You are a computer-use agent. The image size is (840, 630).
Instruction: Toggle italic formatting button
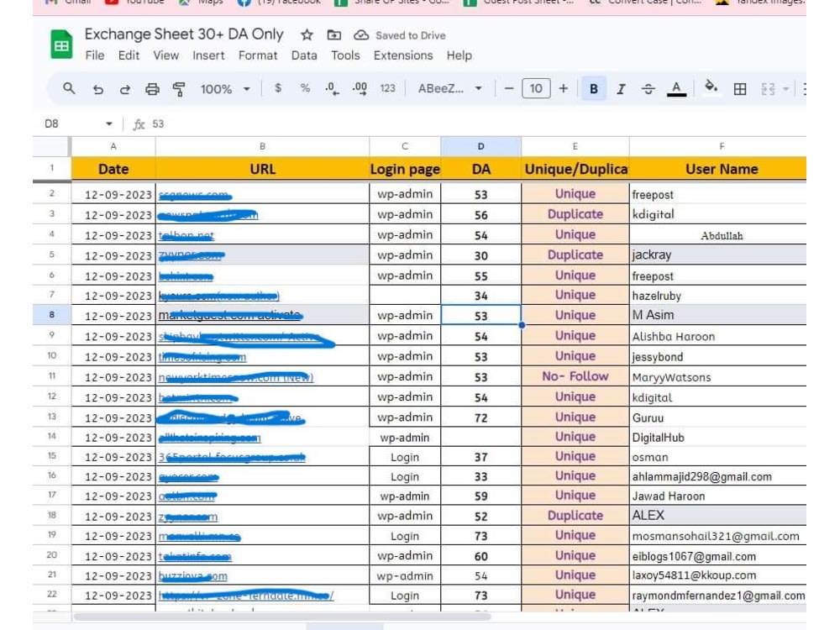tap(621, 89)
